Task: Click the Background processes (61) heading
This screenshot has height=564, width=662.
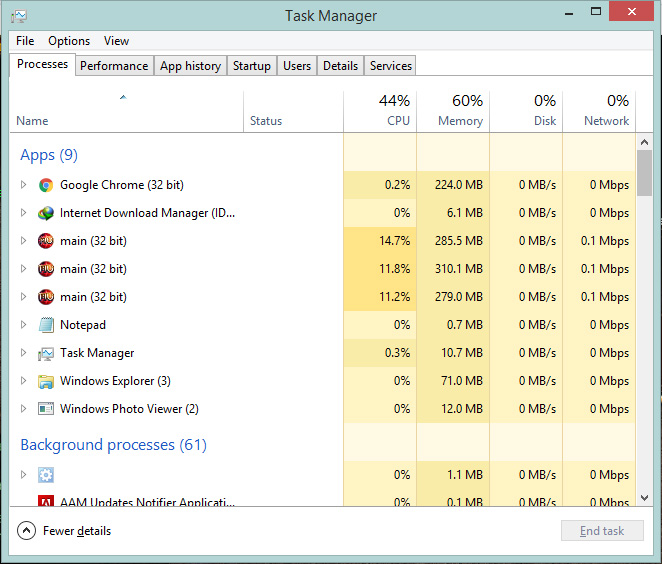Action: [114, 445]
